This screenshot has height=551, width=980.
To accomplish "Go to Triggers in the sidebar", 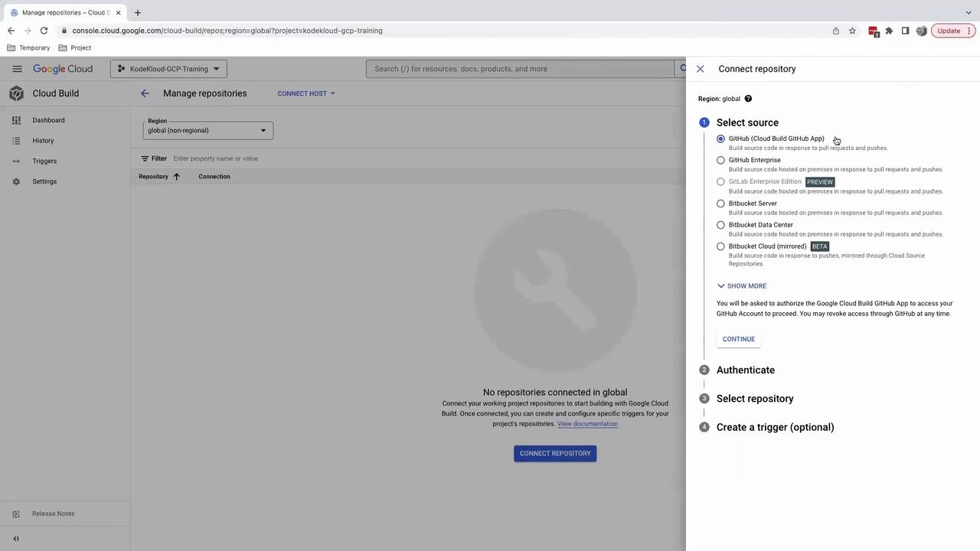I will tap(44, 161).
